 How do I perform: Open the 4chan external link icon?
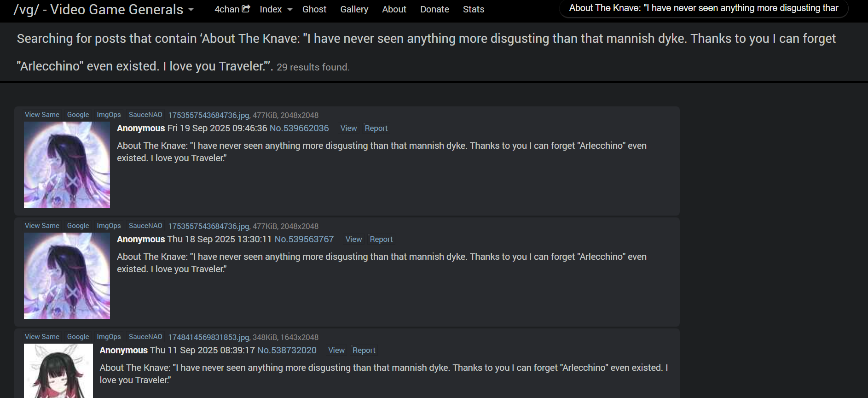pyautogui.click(x=246, y=9)
